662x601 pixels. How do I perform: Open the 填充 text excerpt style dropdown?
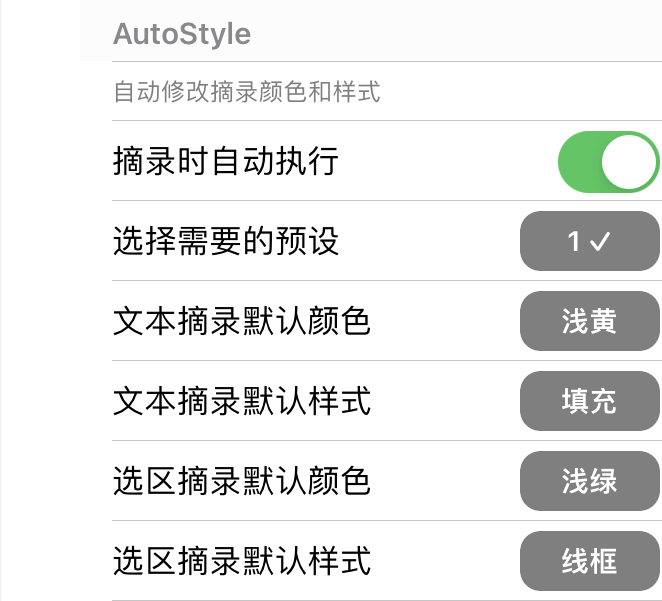(x=590, y=401)
